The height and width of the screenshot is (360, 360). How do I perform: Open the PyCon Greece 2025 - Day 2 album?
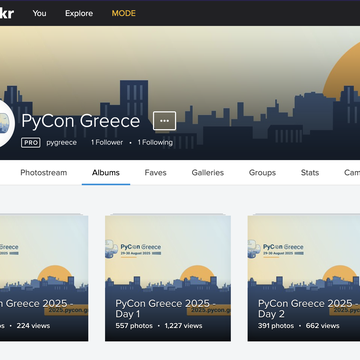pos(304,278)
